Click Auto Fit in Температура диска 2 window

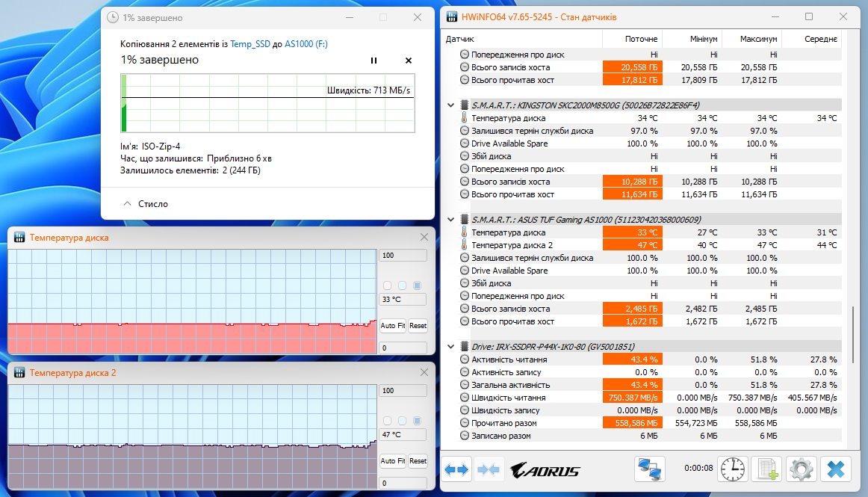point(392,461)
